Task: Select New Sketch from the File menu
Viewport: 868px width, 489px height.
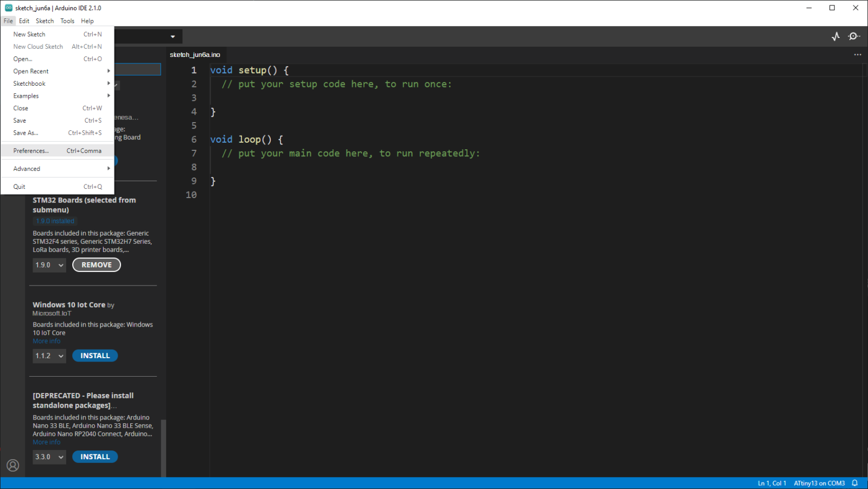Action: 29,34
